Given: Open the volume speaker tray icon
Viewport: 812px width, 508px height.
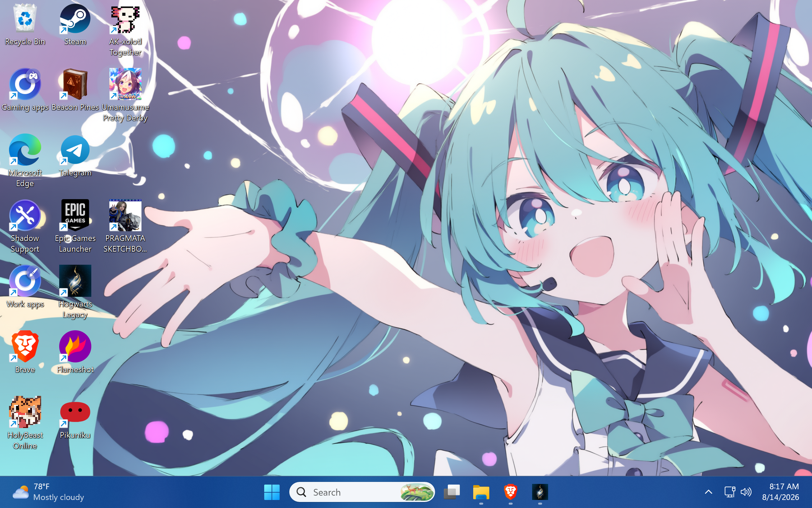Looking at the screenshot, I should pos(746,492).
